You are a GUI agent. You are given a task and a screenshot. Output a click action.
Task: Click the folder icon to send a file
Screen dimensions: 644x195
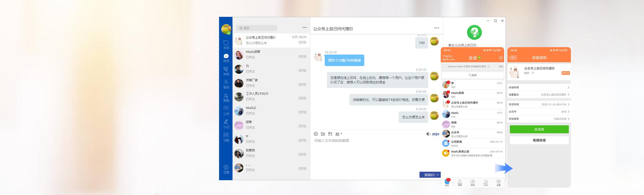323,134
